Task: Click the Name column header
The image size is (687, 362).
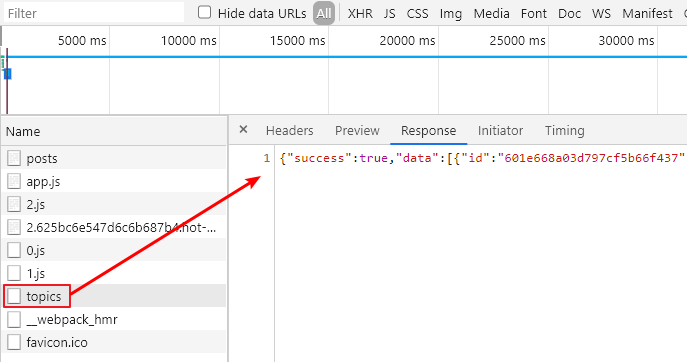Action: (114, 131)
